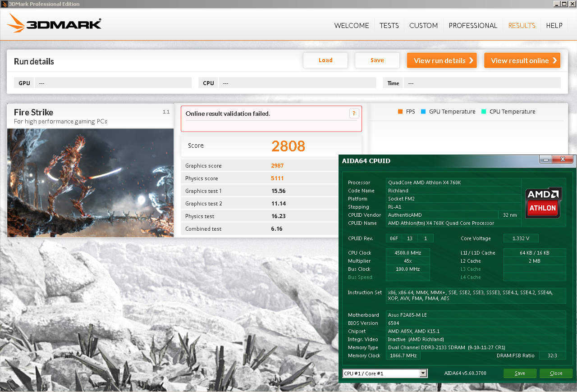Click the Fire Strike version number 1.1
Screen dimensions: 577x392
[x=166, y=112]
